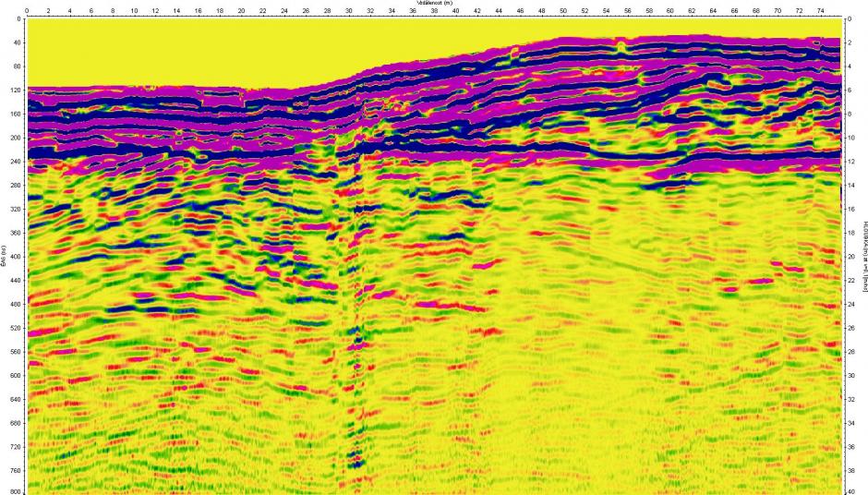Click the 10 m label on right depth axis

pyautogui.click(x=849, y=138)
